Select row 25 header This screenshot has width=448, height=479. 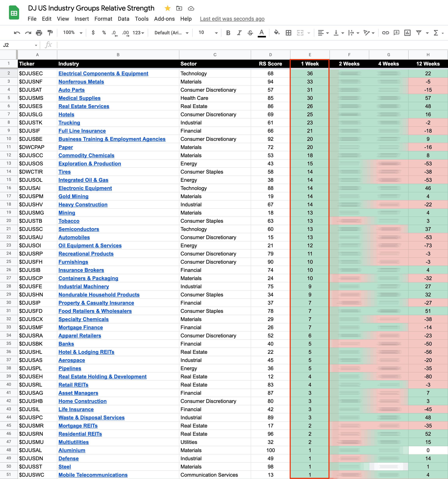click(x=9, y=262)
